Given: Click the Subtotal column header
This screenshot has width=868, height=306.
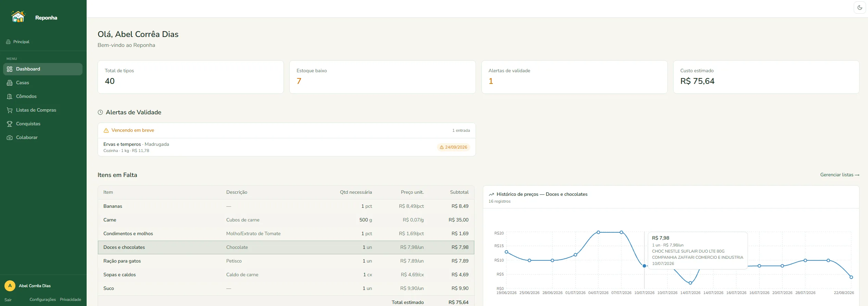Looking at the screenshot, I should point(459,192).
